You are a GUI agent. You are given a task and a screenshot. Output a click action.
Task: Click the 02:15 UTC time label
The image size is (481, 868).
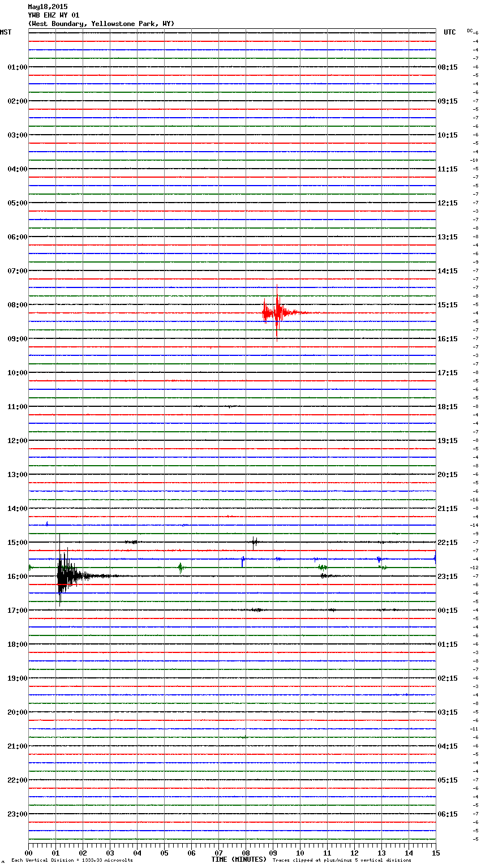448,678
